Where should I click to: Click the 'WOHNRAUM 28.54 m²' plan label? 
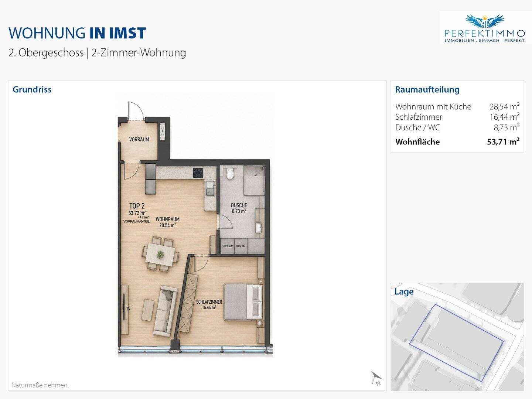[x=167, y=222]
